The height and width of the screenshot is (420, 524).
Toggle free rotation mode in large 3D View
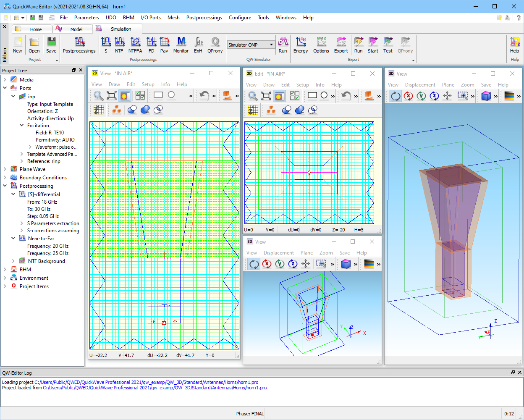point(396,96)
